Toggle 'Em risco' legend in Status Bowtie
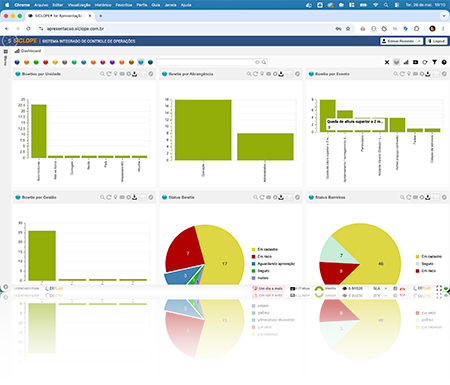 click(x=262, y=257)
